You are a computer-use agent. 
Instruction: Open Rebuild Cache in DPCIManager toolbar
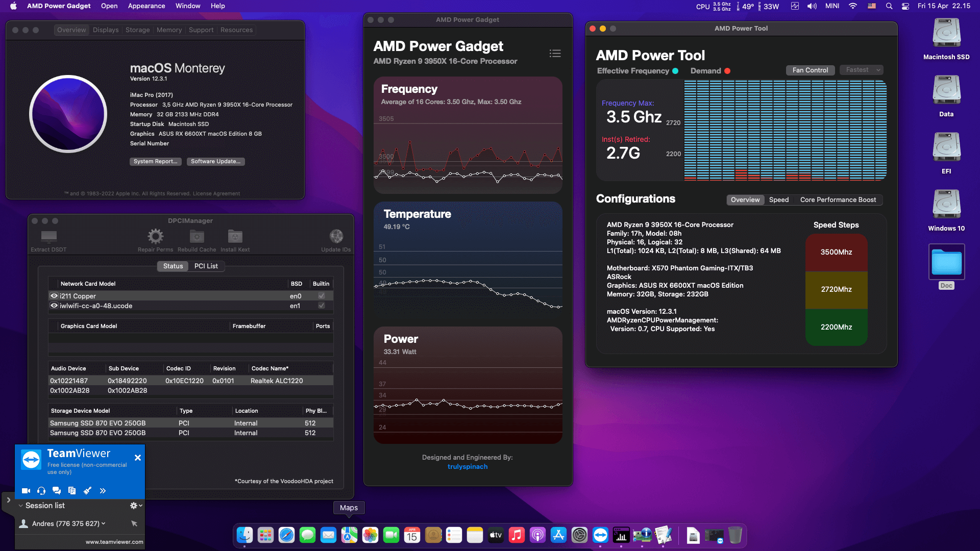click(x=196, y=236)
